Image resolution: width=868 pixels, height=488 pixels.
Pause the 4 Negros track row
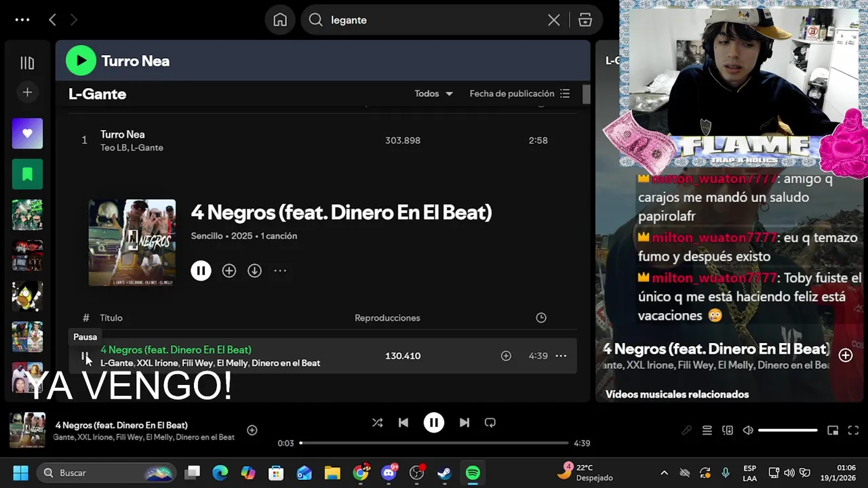click(x=85, y=356)
